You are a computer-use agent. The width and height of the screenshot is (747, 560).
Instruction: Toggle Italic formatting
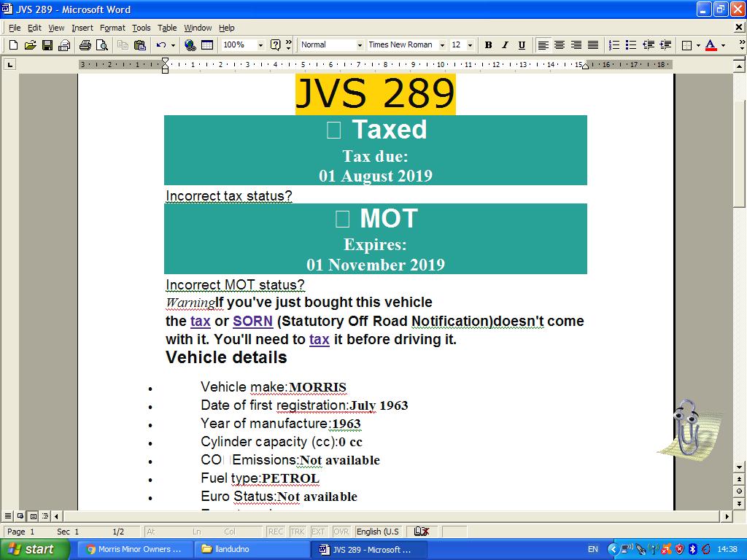coord(505,45)
